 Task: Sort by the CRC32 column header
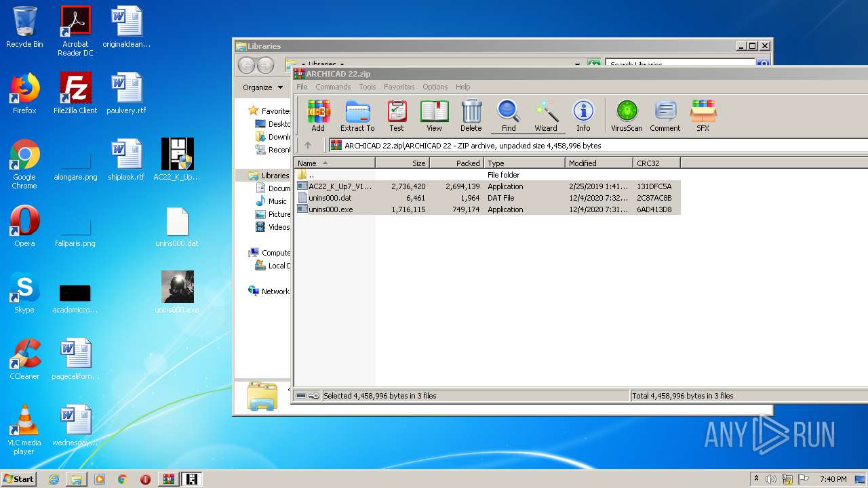(657, 163)
